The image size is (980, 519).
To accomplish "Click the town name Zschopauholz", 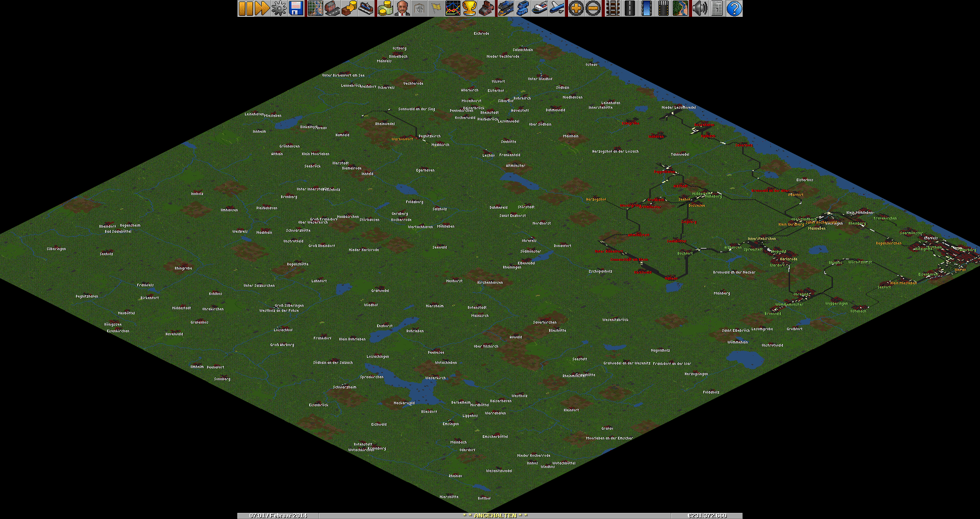I will pyautogui.click(x=600, y=271).
